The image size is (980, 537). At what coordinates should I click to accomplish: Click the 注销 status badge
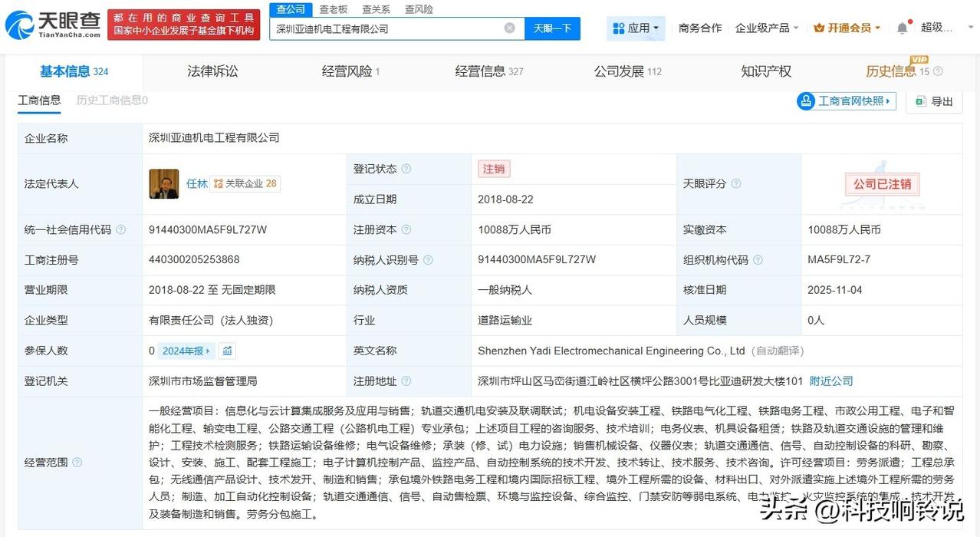click(494, 169)
